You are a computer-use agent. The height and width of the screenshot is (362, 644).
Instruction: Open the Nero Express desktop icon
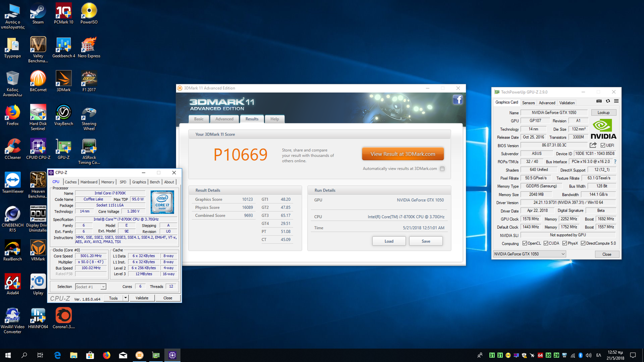pyautogui.click(x=89, y=47)
